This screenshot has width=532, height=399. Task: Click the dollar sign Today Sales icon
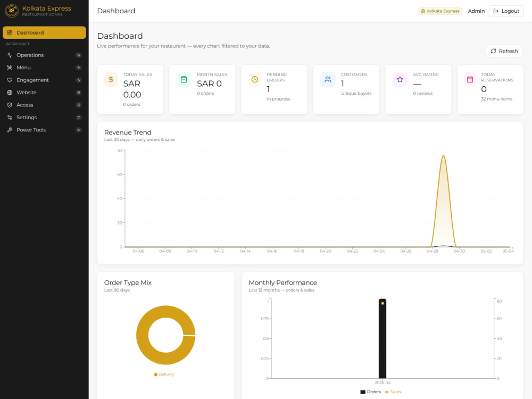click(111, 79)
